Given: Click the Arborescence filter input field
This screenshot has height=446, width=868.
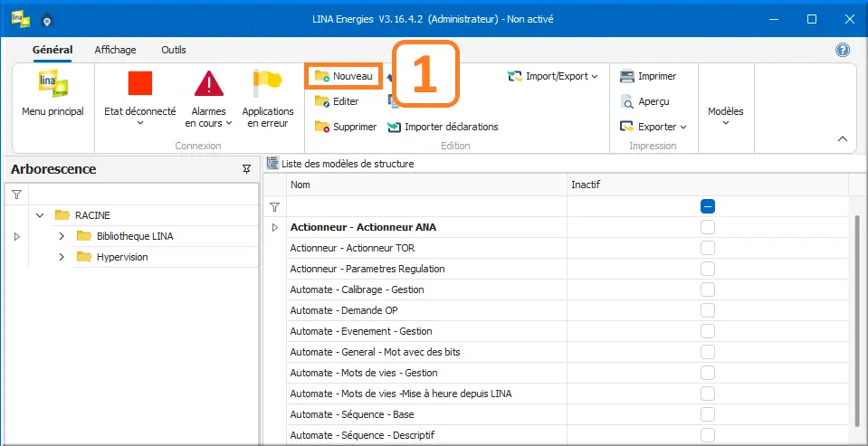Looking at the screenshot, I should [x=143, y=195].
